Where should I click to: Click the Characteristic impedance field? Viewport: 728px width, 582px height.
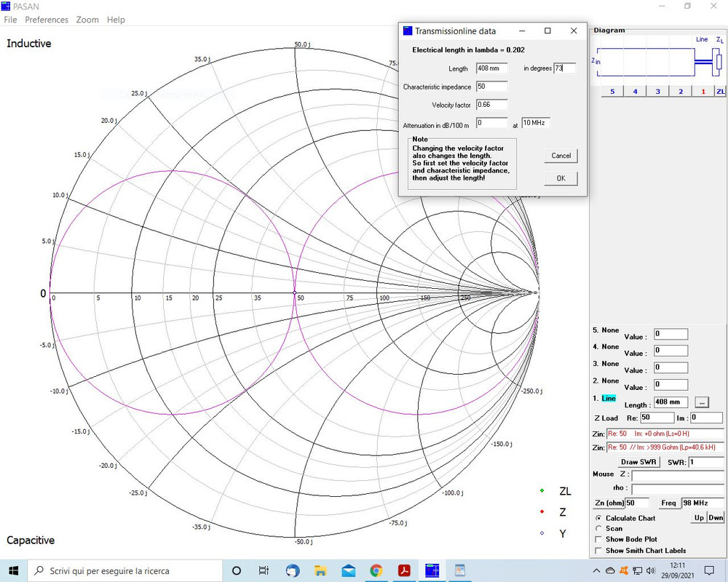[x=491, y=87]
